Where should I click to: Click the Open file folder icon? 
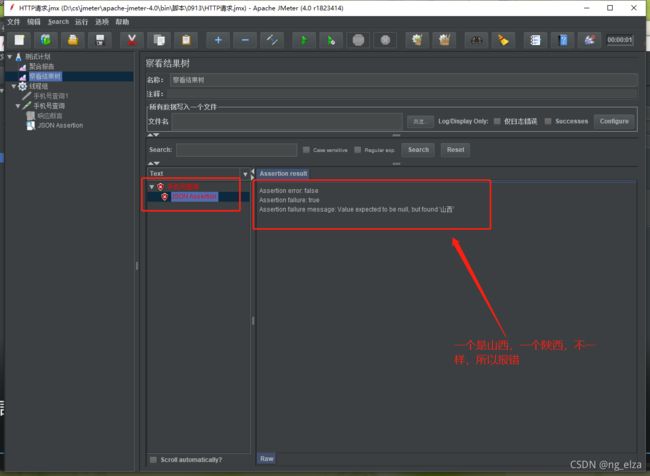tap(73, 40)
